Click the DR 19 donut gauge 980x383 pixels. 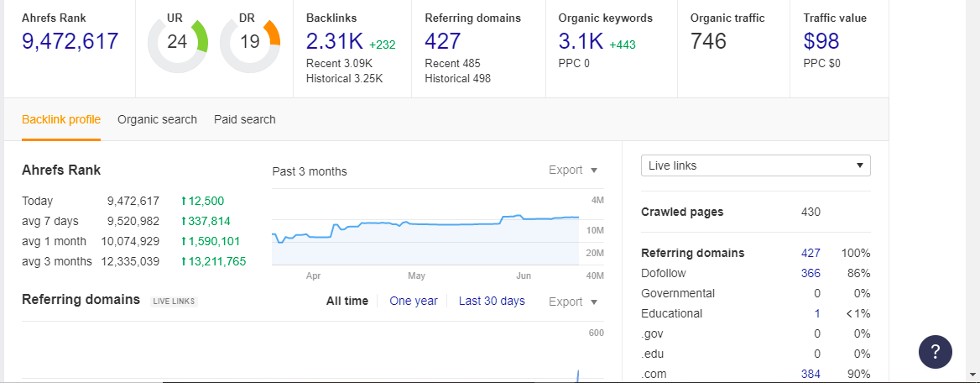pyautogui.click(x=250, y=42)
